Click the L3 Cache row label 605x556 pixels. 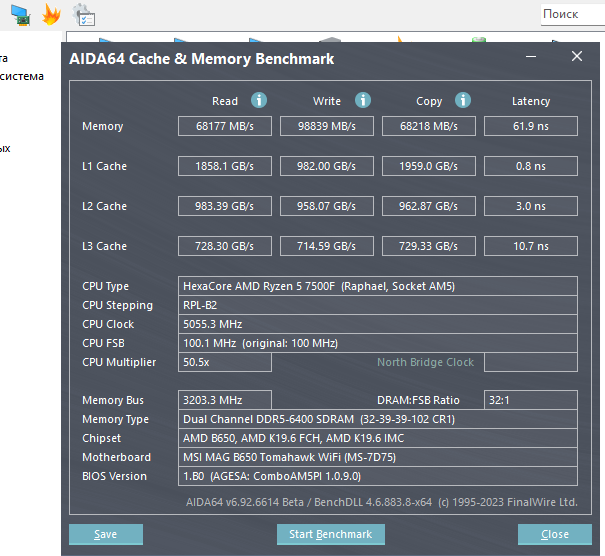(x=104, y=246)
